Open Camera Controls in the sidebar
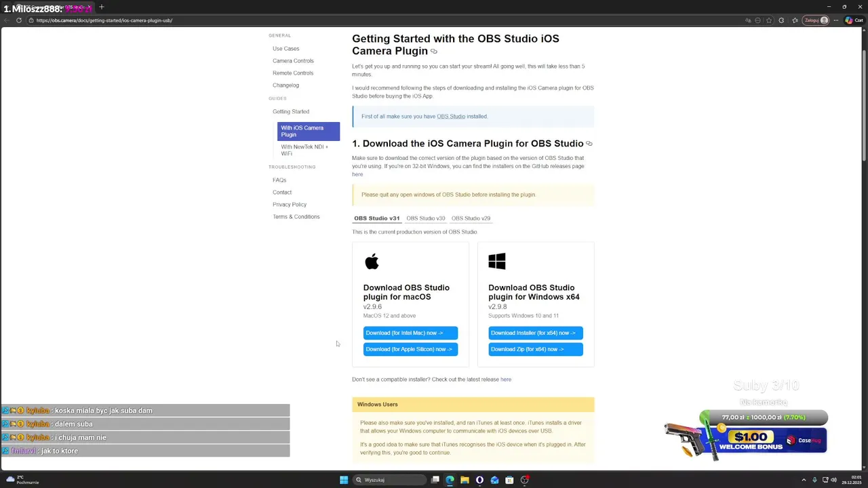868x488 pixels. (x=293, y=61)
